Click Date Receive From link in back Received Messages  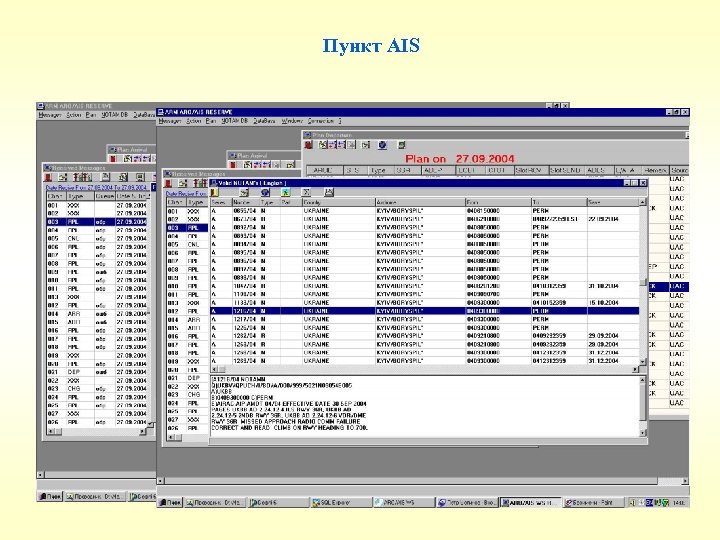pos(97,188)
